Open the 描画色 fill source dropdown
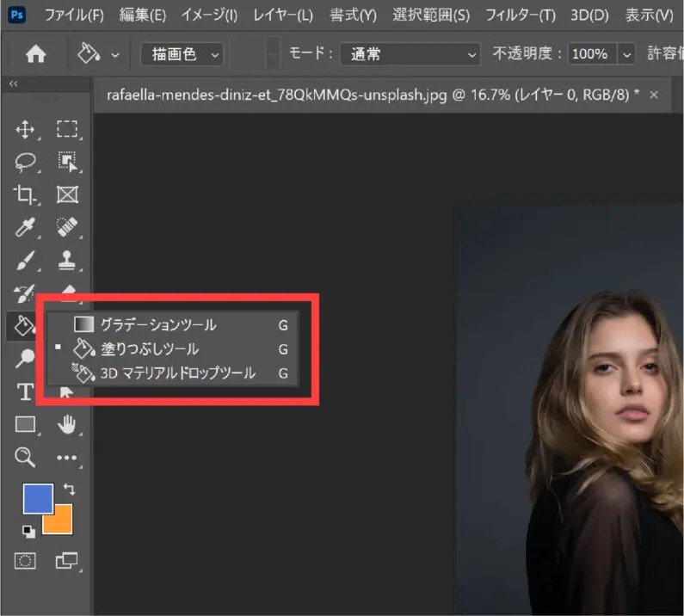Viewport: 684px width, 616px height. pyautogui.click(x=182, y=54)
